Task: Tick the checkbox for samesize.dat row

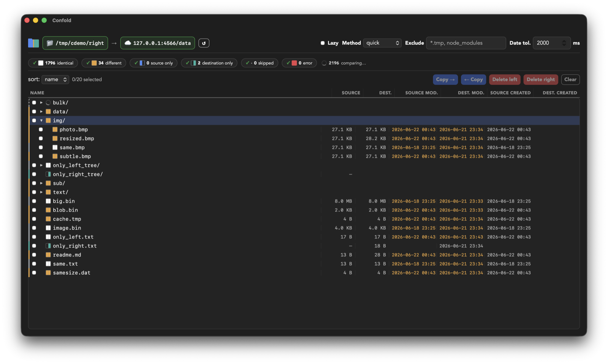Action: point(34,273)
